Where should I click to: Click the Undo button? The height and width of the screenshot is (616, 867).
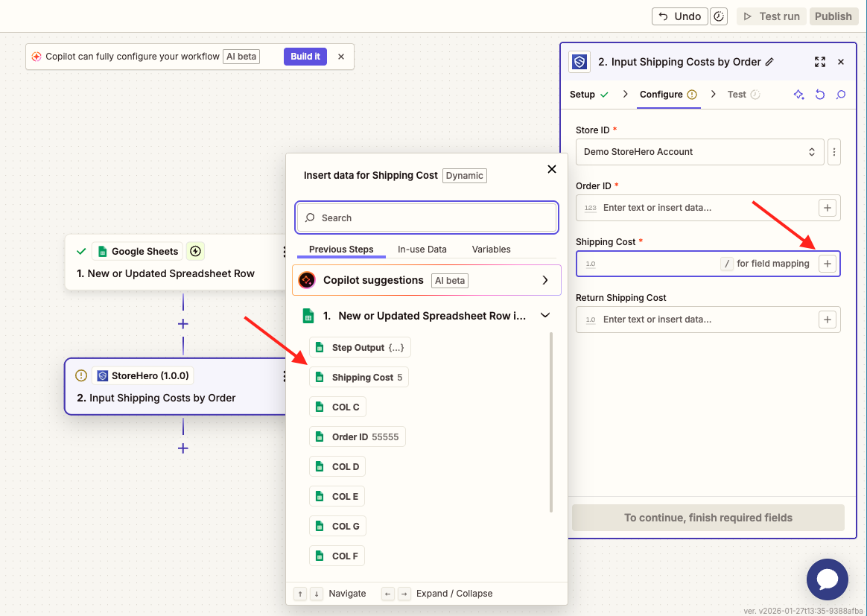679,16
